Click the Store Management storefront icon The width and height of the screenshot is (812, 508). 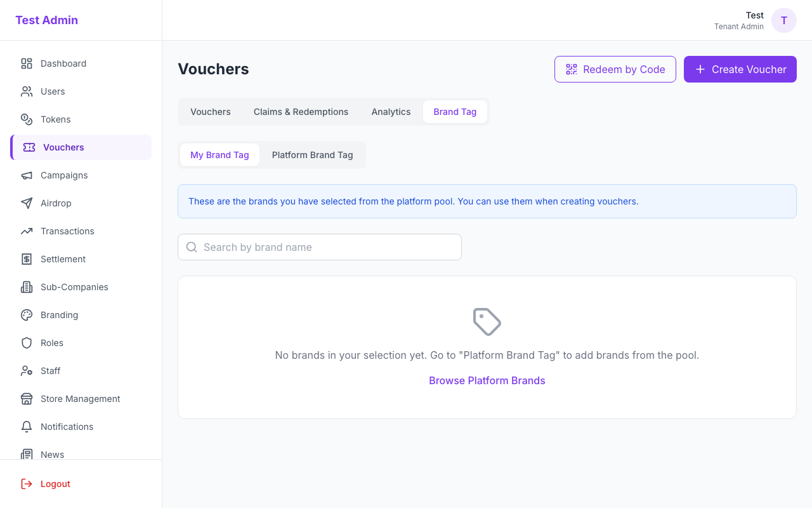(27, 399)
